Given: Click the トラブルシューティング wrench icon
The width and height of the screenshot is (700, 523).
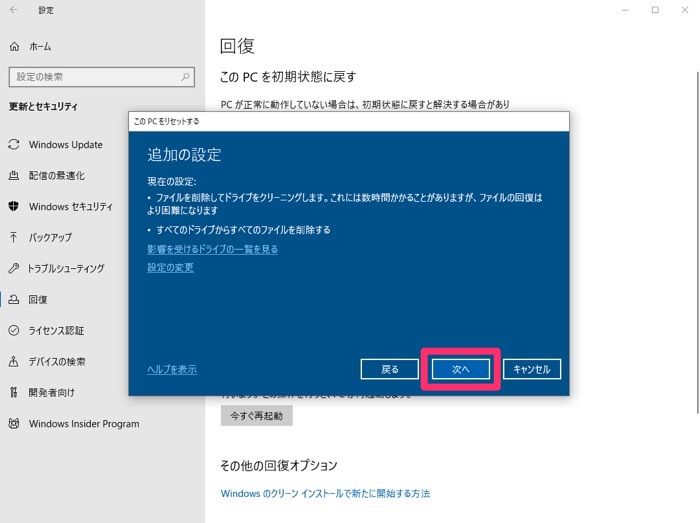Looking at the screenshot, I should (14, 268).
